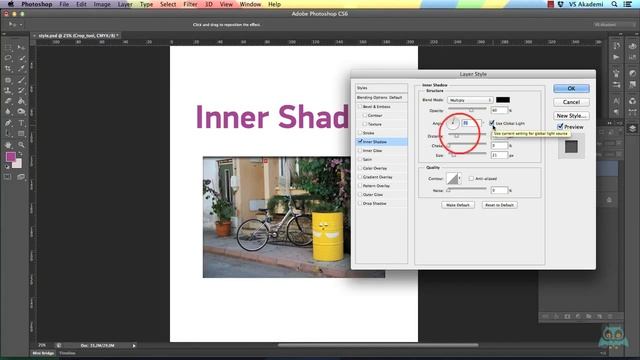This screenshot has width=640, height=360.
Task: Select the History Brush tool
Action: [21, 90]
